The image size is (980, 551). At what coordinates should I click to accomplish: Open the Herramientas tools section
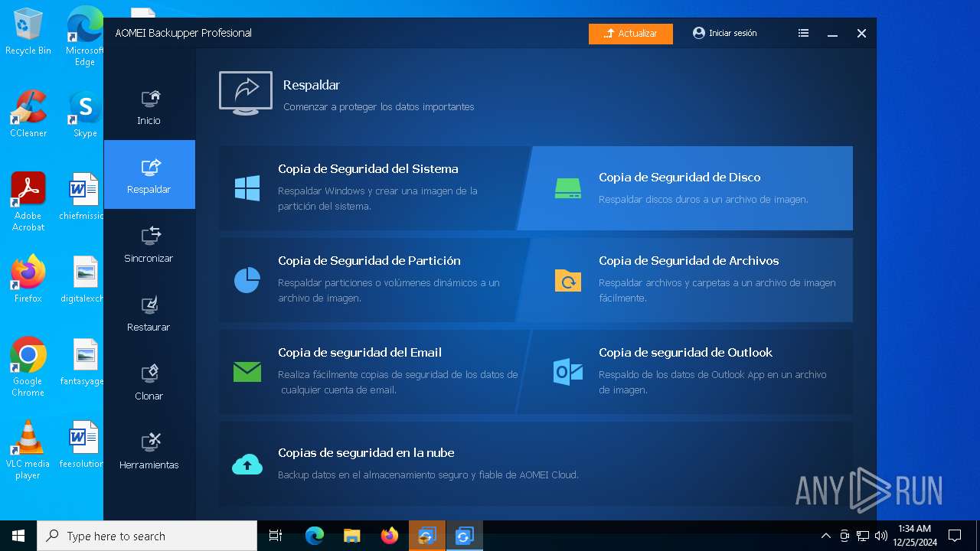click(149, 450)
